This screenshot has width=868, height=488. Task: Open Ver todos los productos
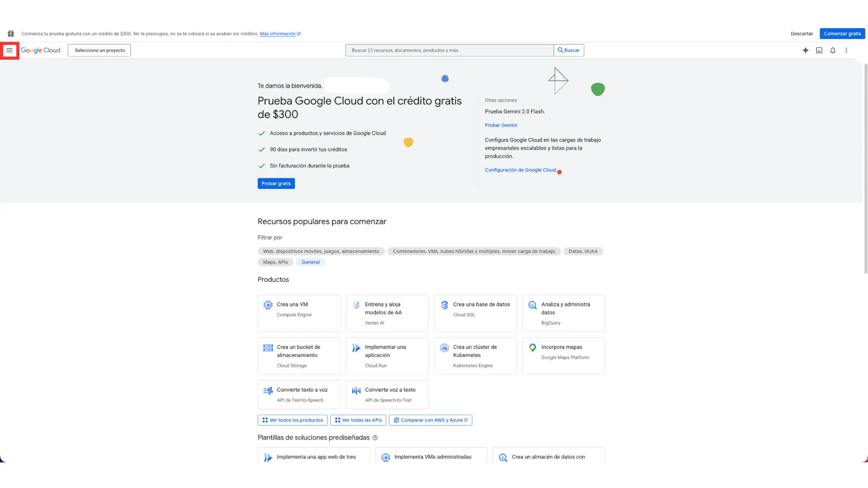pos(292,420)
